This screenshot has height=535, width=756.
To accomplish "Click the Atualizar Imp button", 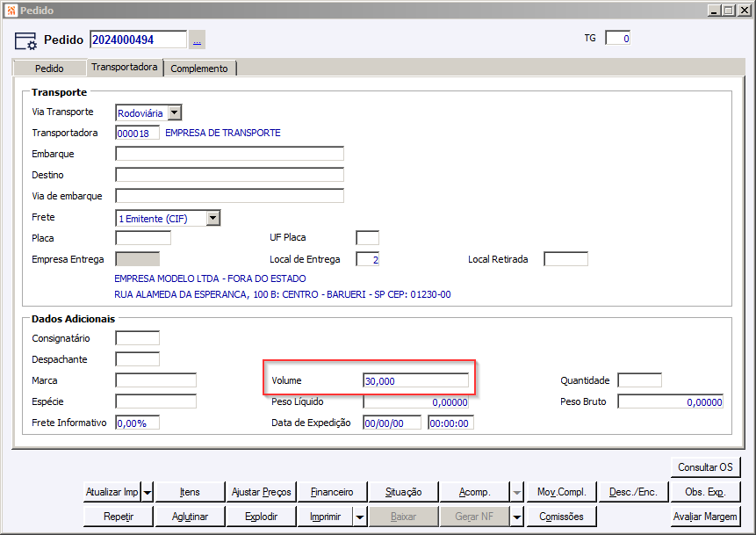I will 112,492.
